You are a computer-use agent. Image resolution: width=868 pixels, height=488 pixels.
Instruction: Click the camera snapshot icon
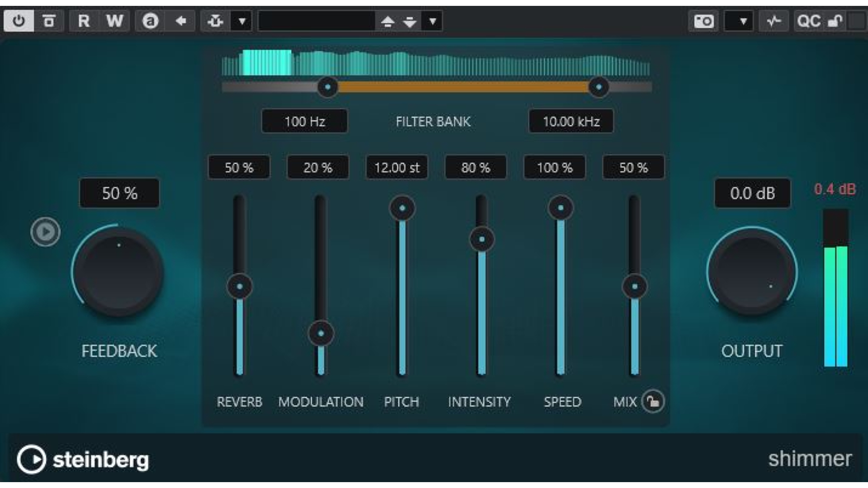click(703, 21)
